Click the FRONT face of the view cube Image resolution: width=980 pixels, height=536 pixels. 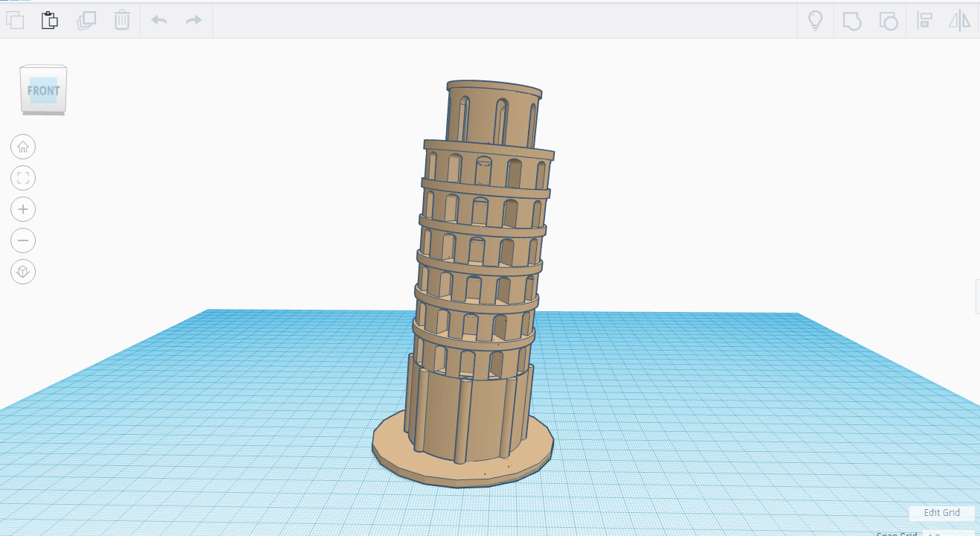pos(43,90)
